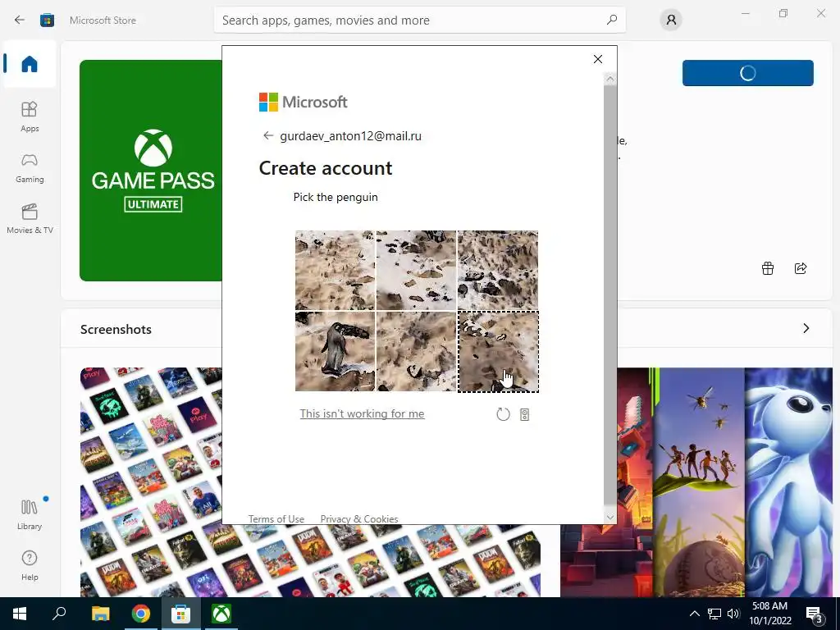
Task: Click the magnifier search icon
Action: coord(612,21)
